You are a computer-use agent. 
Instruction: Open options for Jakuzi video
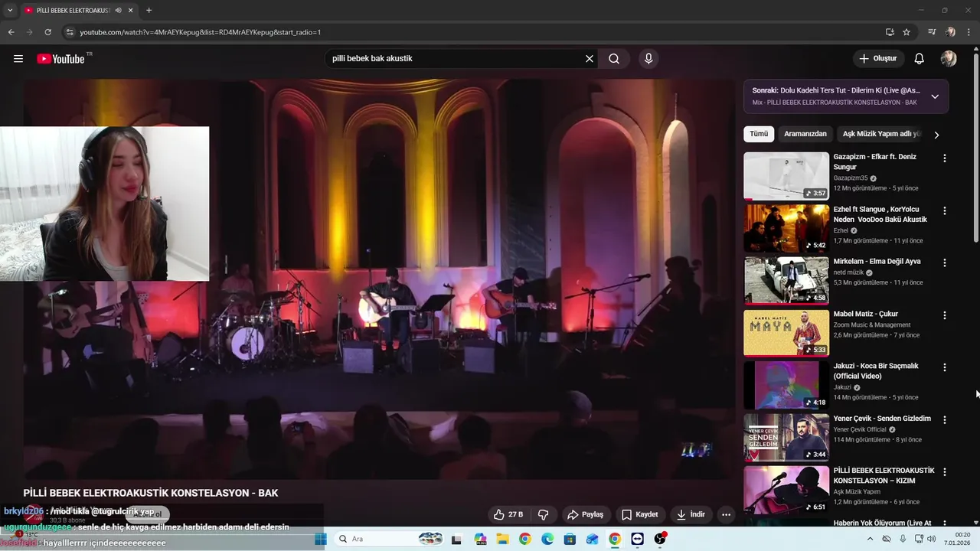coord(945,367)
